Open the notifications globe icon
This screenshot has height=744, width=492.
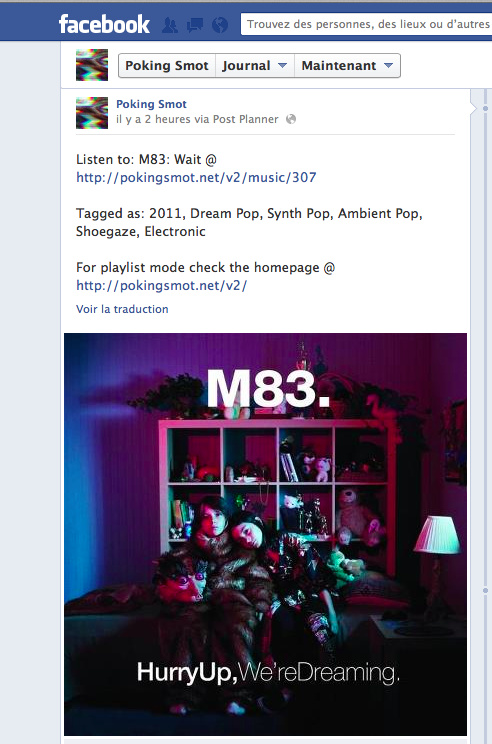click(220, 25)
